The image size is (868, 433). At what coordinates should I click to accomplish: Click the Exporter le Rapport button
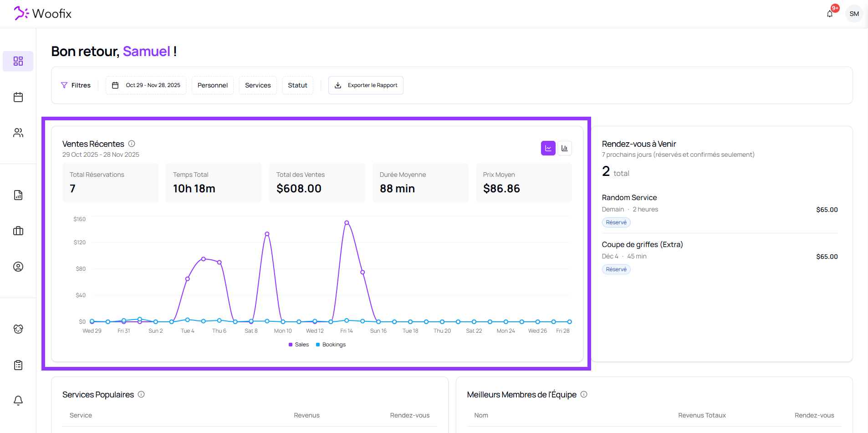[366, 85]
